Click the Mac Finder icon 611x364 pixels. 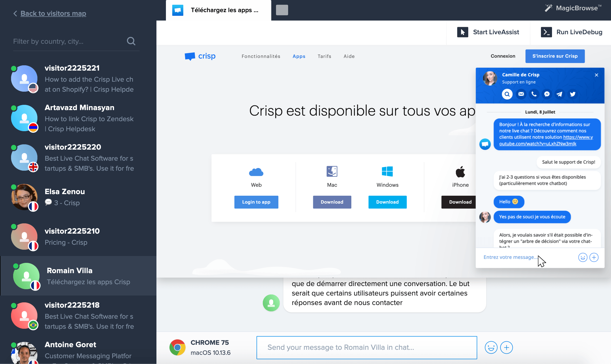pyautogui.click(x=332, y=171)
